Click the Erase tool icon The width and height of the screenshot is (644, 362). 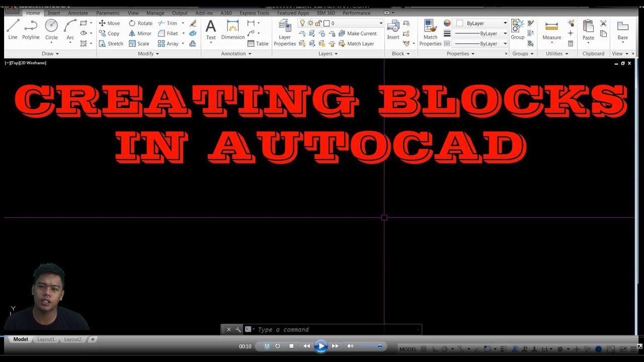[193, 23]
